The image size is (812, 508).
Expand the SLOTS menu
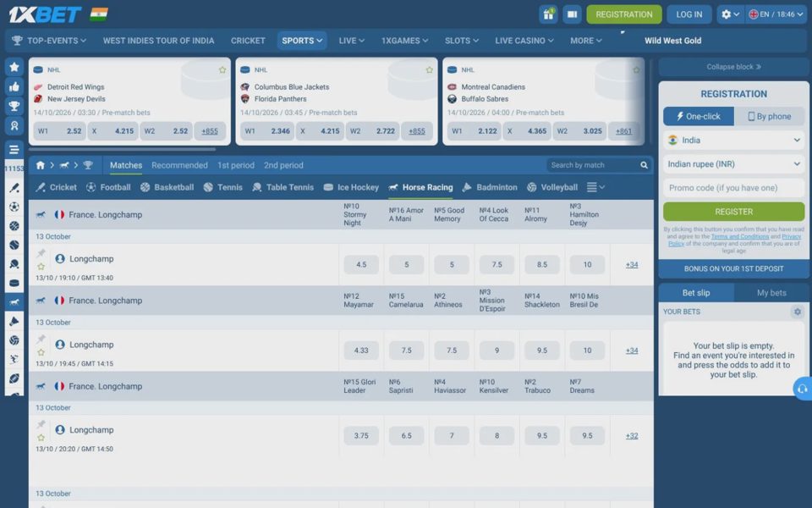pos(462,41)
